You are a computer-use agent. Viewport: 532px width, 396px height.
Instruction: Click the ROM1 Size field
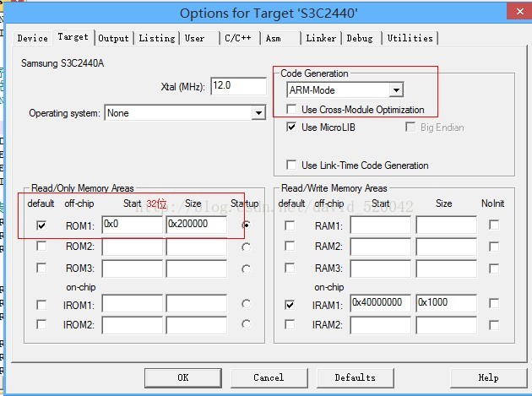coord(197,225)
